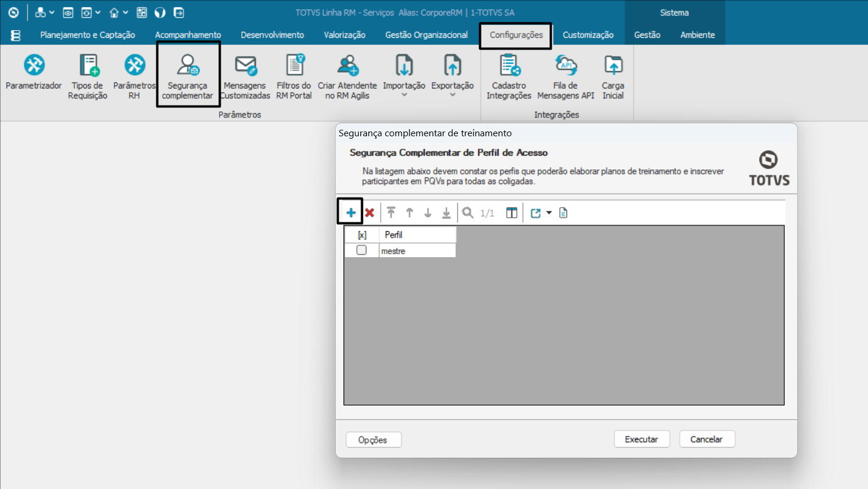Viewport: 868px width, 489px height.
Task: Switch to Planejamento e Captação tab
Action: 87,35
